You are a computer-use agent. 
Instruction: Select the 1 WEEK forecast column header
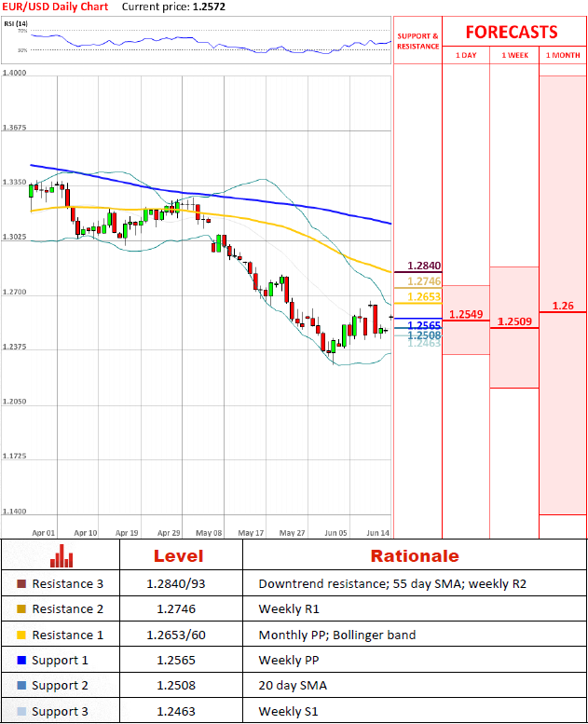(514, 55)
